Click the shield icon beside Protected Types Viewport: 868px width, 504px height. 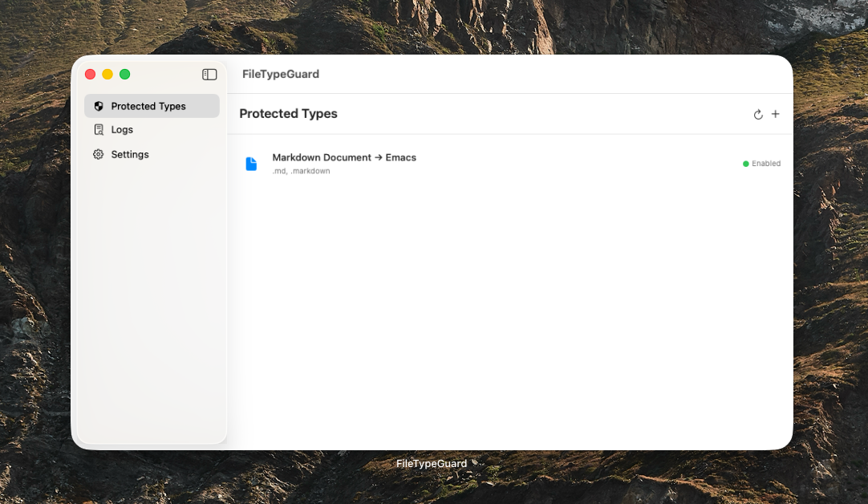(99, 106)
